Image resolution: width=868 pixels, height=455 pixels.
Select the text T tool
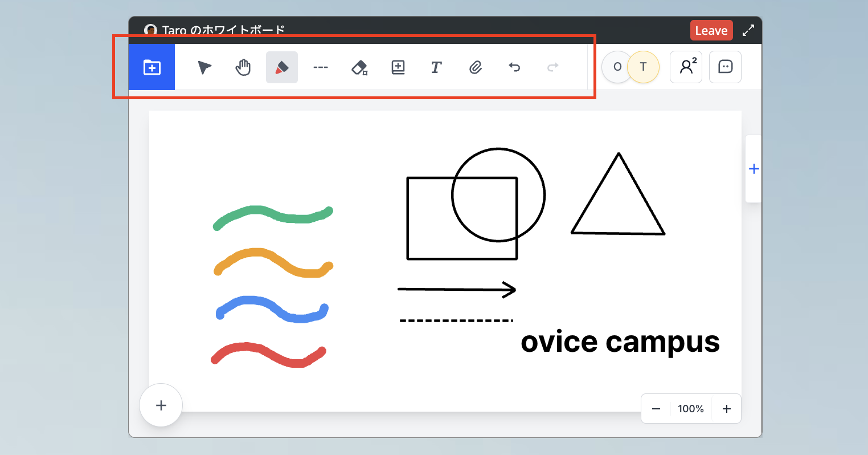[436, 67]
